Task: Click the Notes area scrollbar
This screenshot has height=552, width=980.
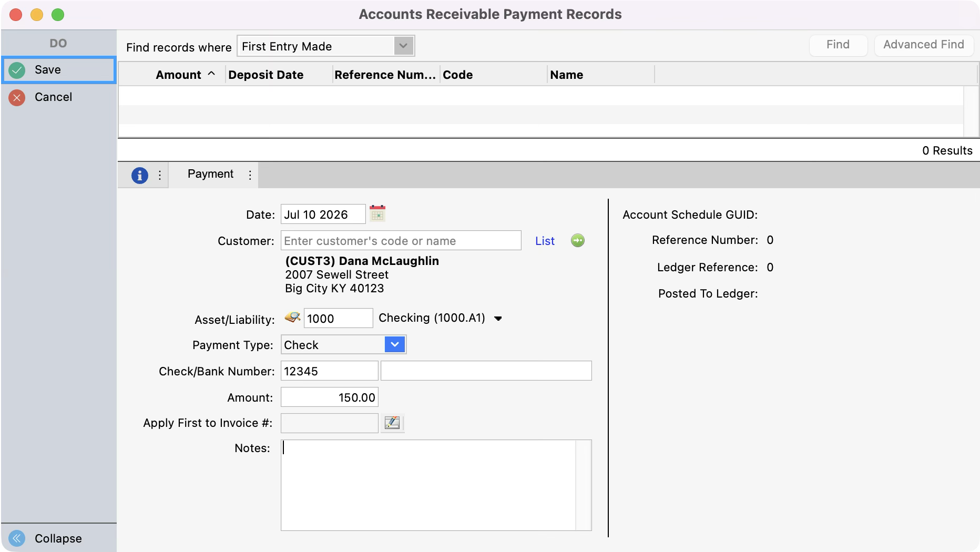Action: tap(583, 485)
